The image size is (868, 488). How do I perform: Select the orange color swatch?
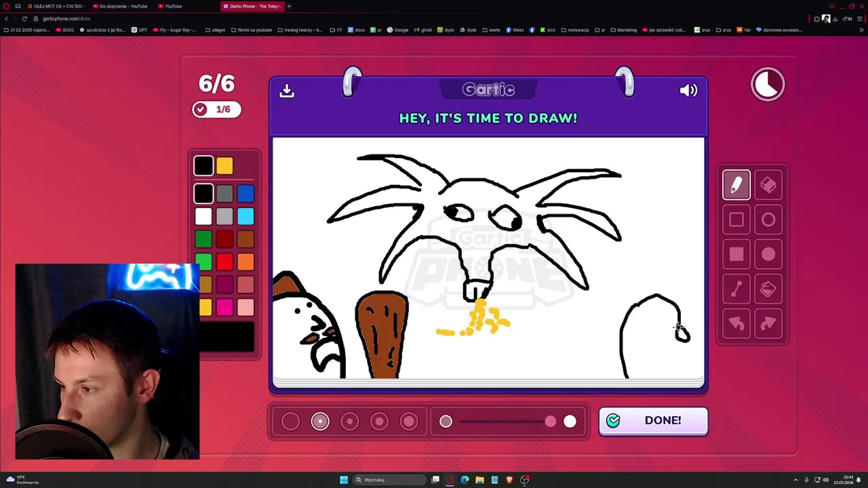pos(245,262)
